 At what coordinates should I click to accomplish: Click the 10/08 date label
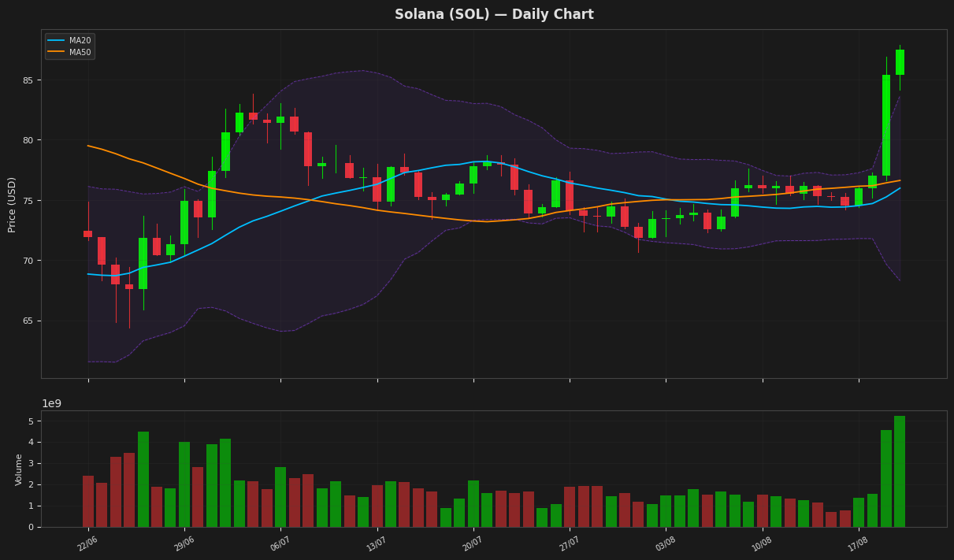pos(762,543)
